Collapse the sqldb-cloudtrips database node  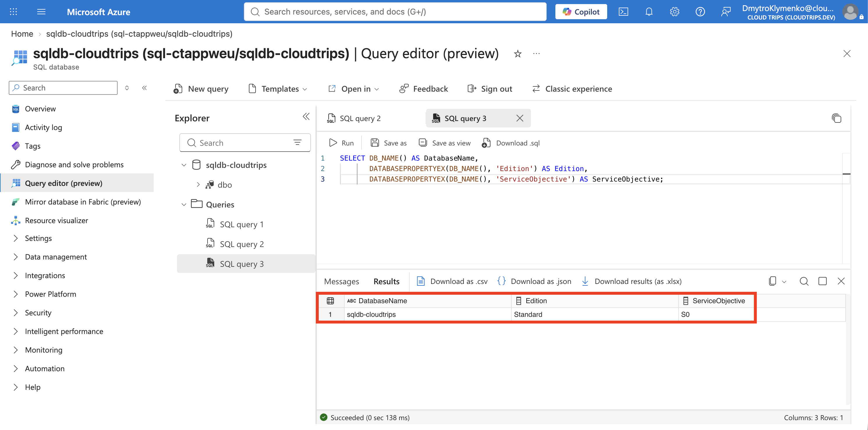(184, 165)
